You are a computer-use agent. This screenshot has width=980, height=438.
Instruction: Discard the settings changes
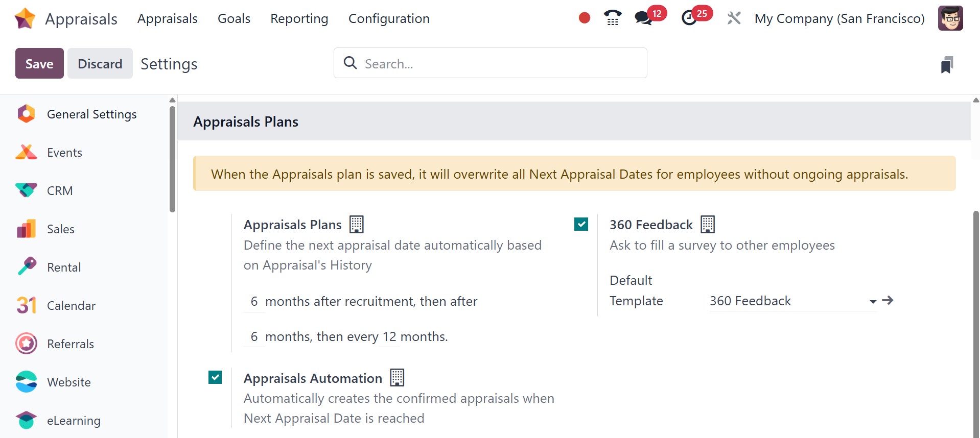click(100, 63)
